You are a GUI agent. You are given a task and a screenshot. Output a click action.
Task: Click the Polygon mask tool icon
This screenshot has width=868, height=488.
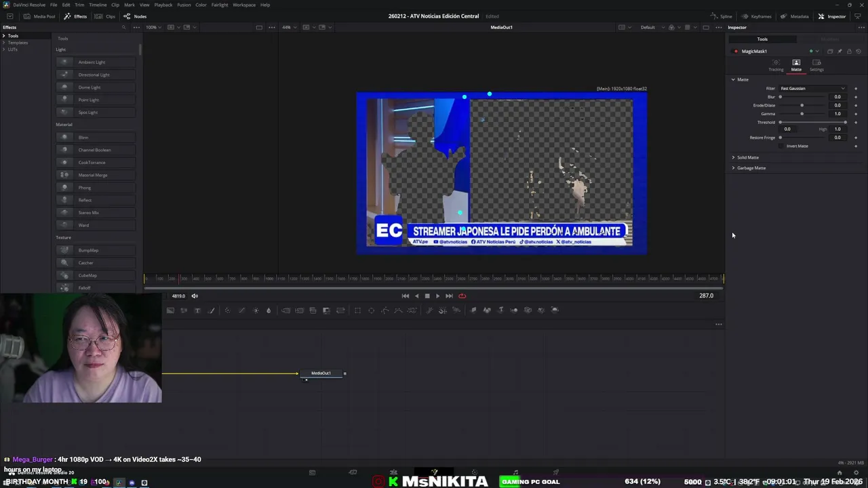(x=385, y=310)
